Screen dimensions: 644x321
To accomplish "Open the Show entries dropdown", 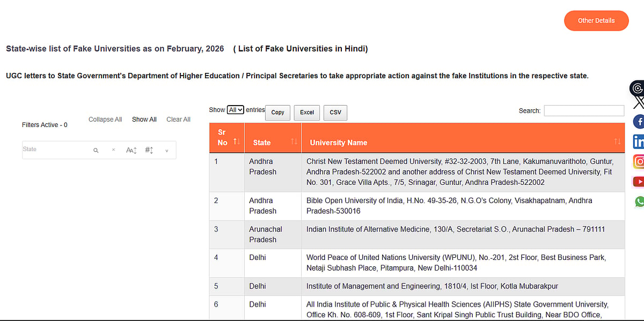I will tap(235, 109).
